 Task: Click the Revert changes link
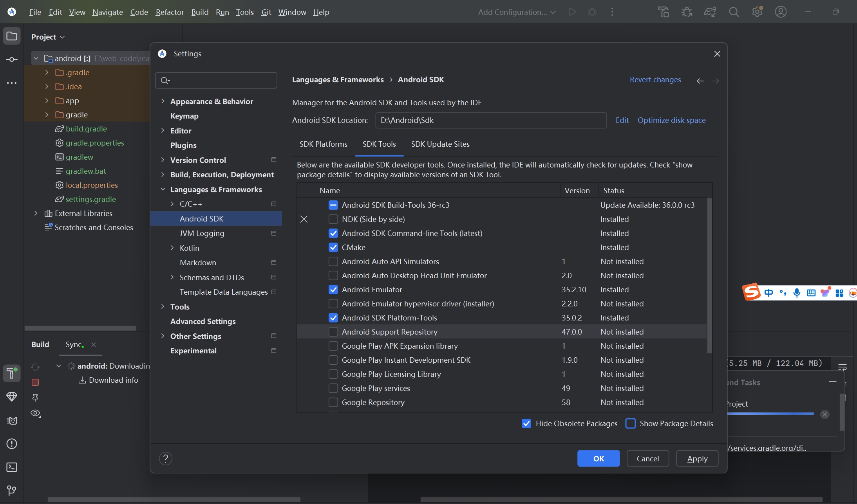[655, 80]
